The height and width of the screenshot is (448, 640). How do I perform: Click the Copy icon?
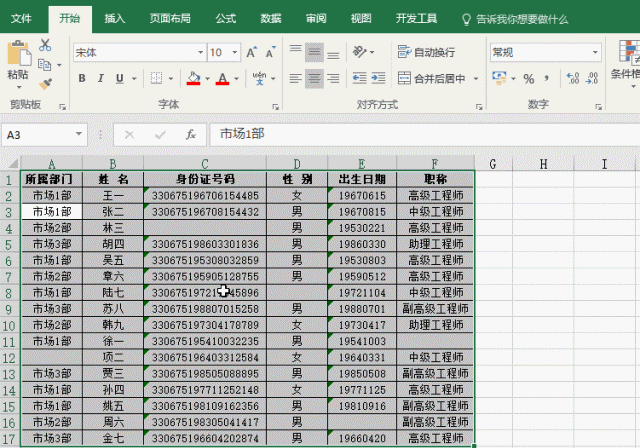[44, 64]
